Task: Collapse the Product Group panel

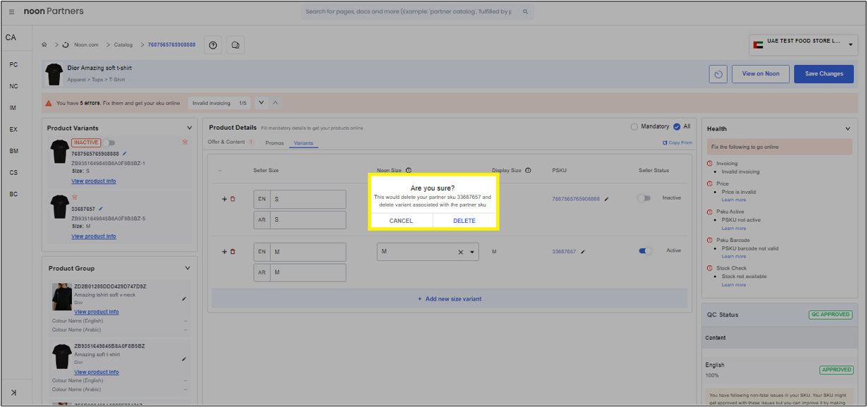Action: coord(188,268)
